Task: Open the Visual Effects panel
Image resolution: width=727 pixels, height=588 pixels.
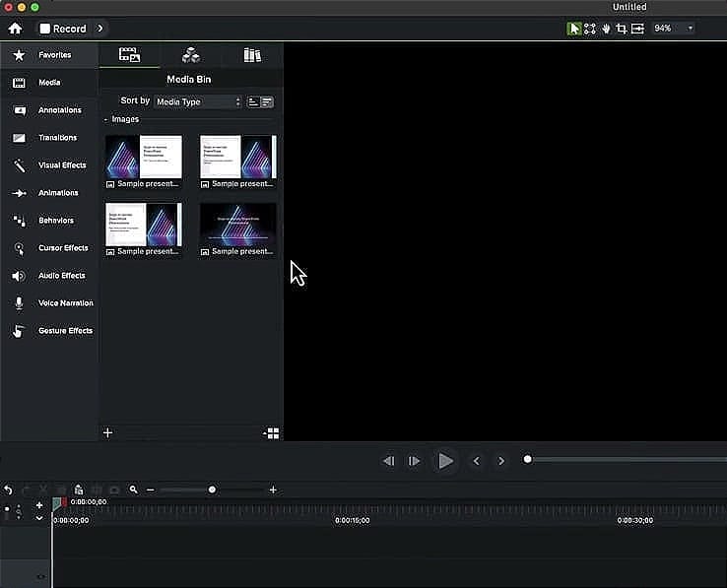Action: (49, 165)
